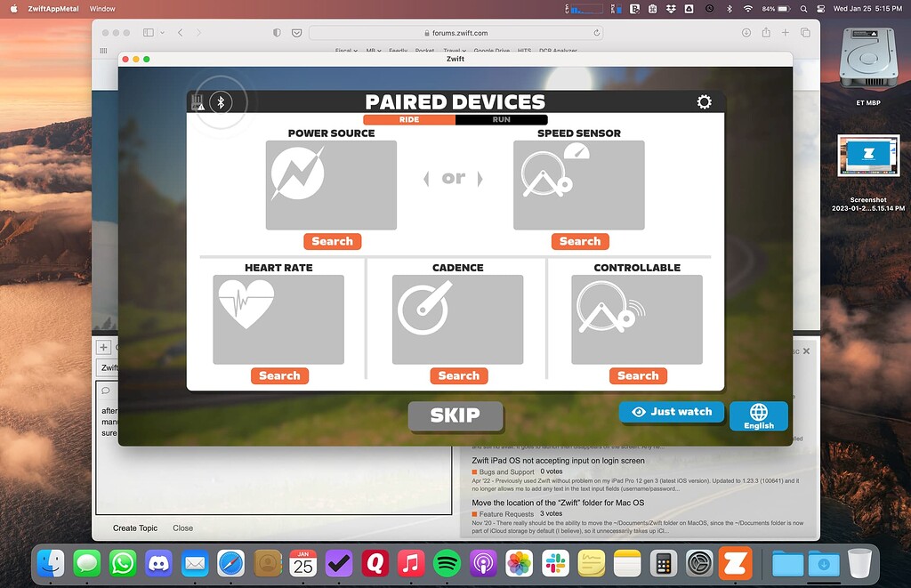Screen dimensions: 911x588
Task: Open settings via the gear icon
Action: pyautogui.click(x=704, y=101)
